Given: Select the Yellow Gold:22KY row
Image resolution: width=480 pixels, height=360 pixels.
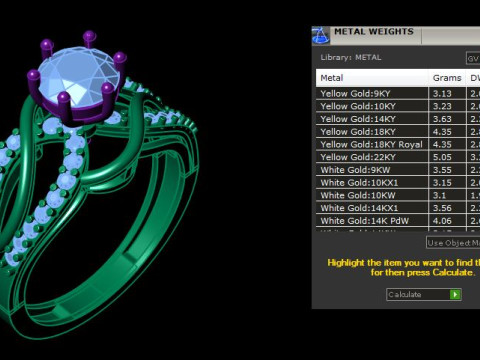Looking at the screenshot, I should [398, 157].
